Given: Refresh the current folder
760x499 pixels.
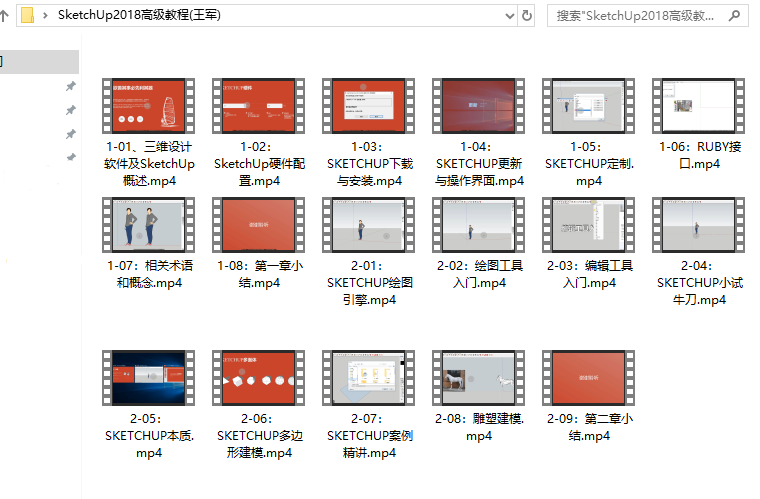Looking at the screenshot, I should pyautogui.click(x=526, y=16).
